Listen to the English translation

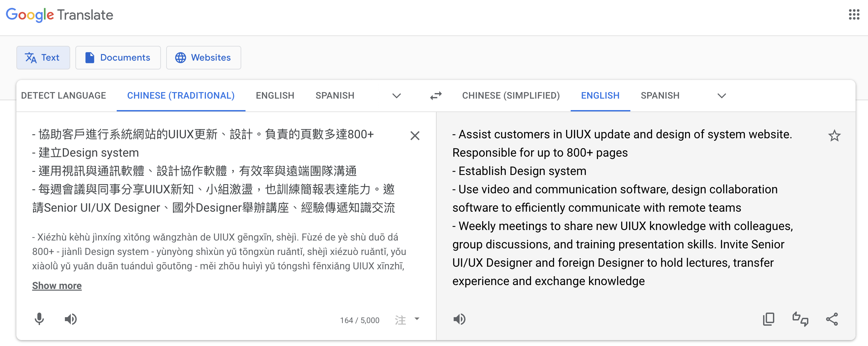(x=460, y=319)
